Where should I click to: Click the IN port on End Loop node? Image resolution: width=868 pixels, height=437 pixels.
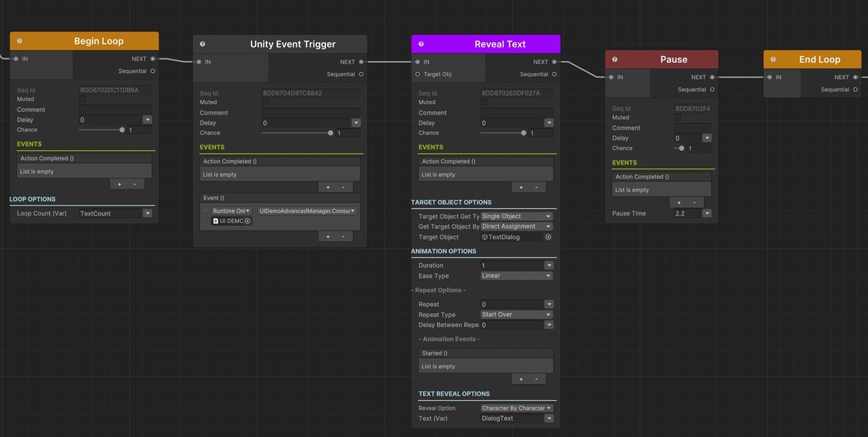point(769,77)
